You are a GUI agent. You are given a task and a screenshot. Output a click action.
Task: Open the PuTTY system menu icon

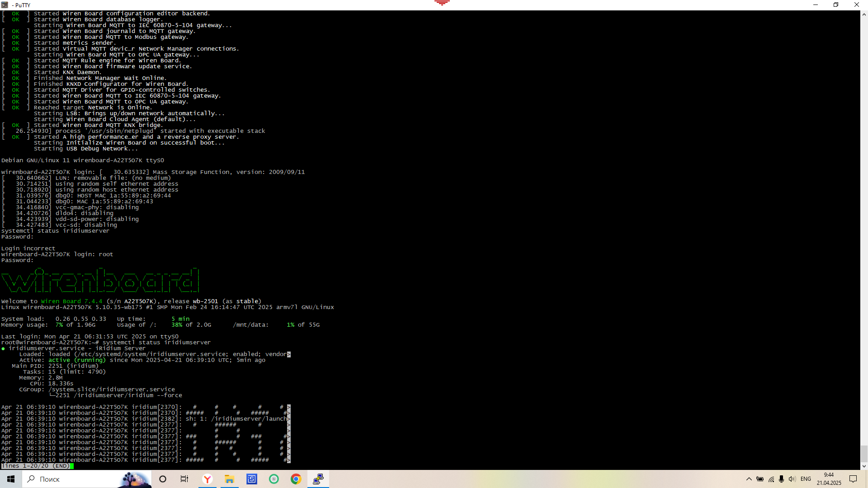pos(5,5)
